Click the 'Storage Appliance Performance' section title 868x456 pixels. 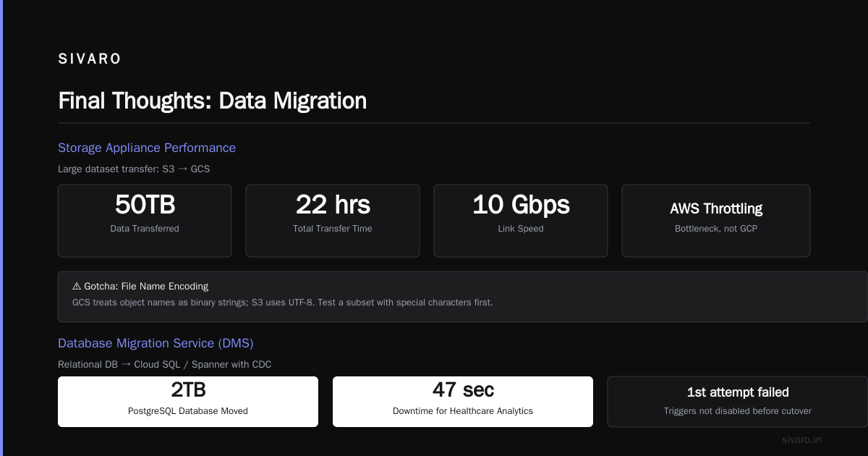[x=147, y=148]
